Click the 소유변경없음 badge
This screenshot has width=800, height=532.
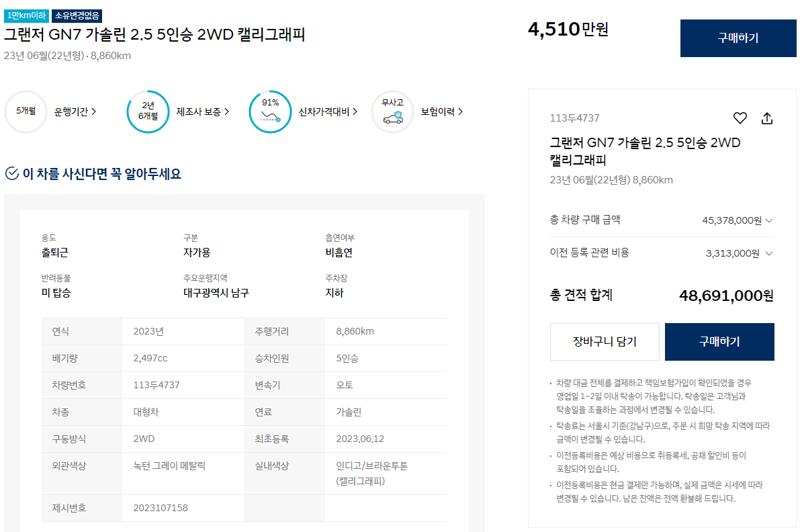tap(77, 16)
